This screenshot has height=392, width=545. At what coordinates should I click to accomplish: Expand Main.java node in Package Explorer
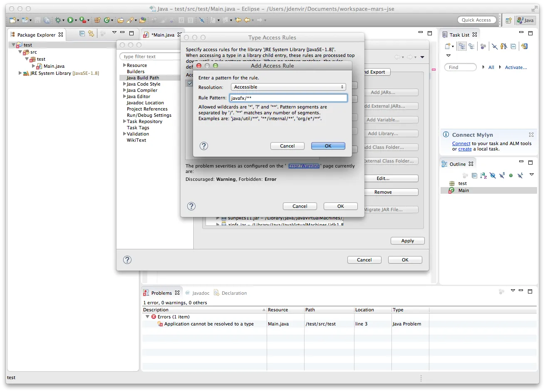33,66
